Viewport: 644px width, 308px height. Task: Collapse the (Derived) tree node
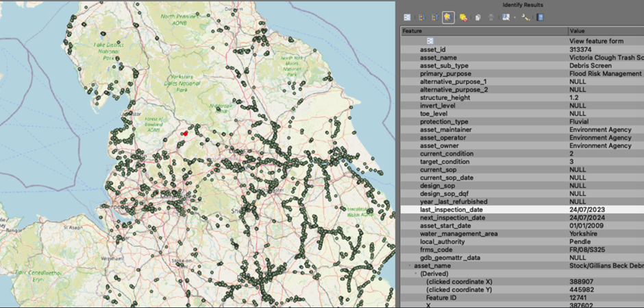tap(414, 273)
